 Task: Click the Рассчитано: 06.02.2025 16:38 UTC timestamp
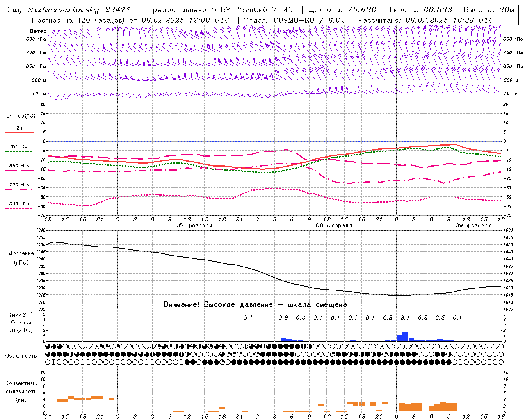pyautogui.click(x=426, y=20)
